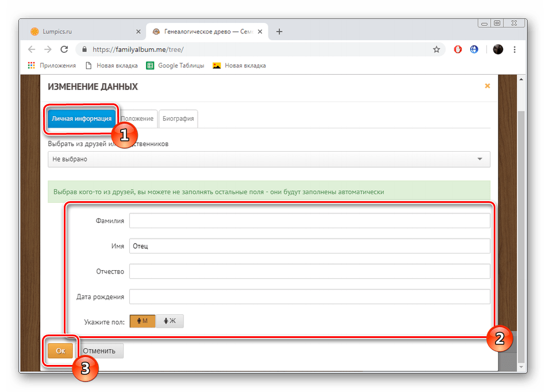The width and height of the screenshot is (546, 392).
Task: Open Новая вкладка bookmark with picture icon
Action: point(239,66)
